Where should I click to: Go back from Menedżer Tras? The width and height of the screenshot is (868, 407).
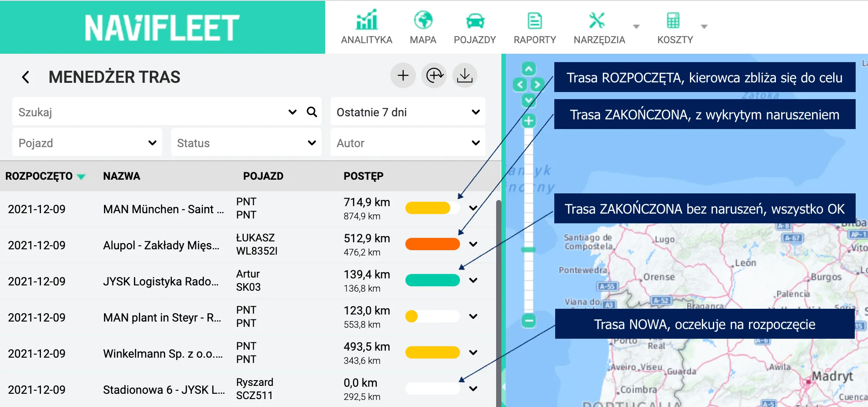[x=26, y=77]
